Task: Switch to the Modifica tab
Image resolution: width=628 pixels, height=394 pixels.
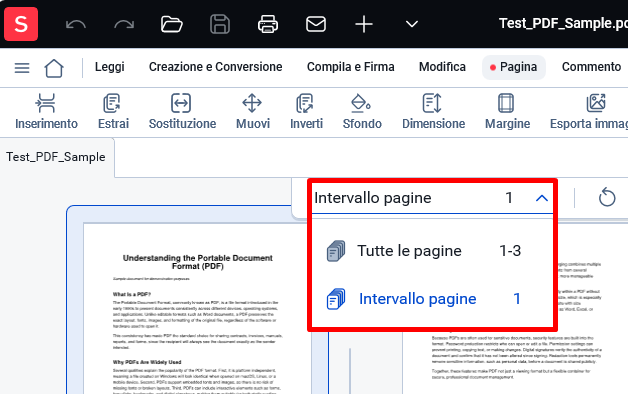Action: pos(442,67)
